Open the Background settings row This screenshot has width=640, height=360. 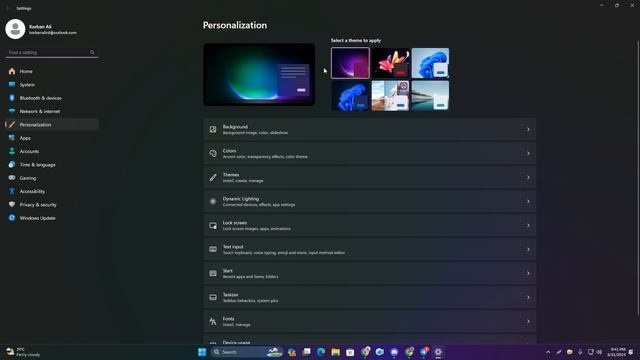(x=369, y=129)
